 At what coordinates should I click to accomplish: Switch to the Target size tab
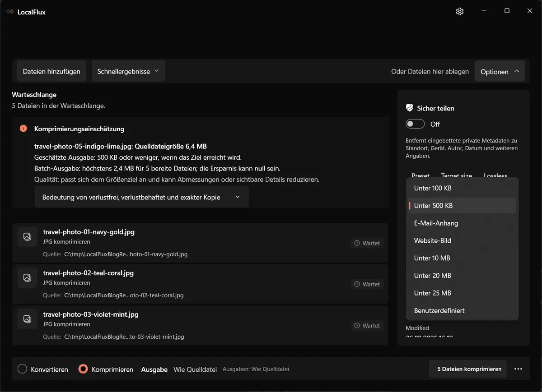click(x=457, y=175)
